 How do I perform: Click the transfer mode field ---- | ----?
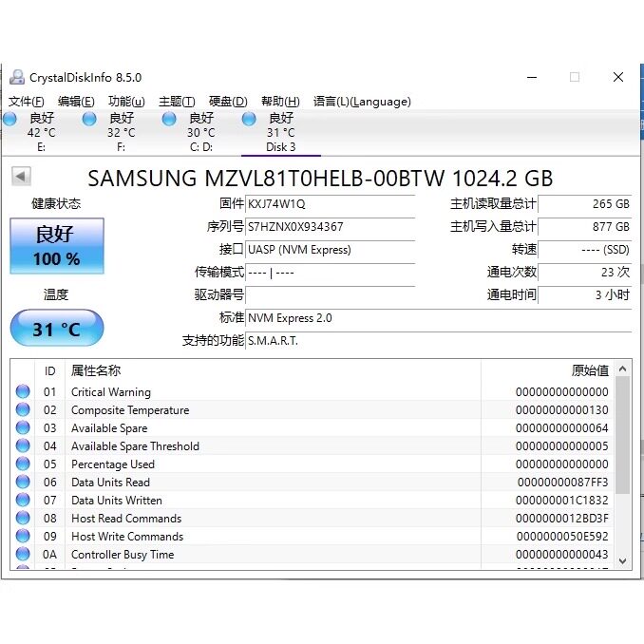pos(331,273)
